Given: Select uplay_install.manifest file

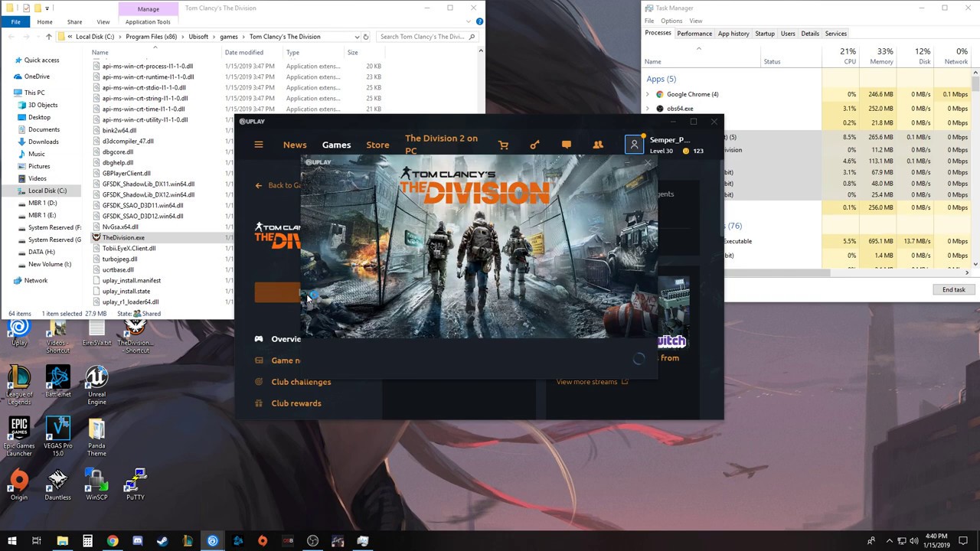Looking at the screenshot, I should pos(132,281).
